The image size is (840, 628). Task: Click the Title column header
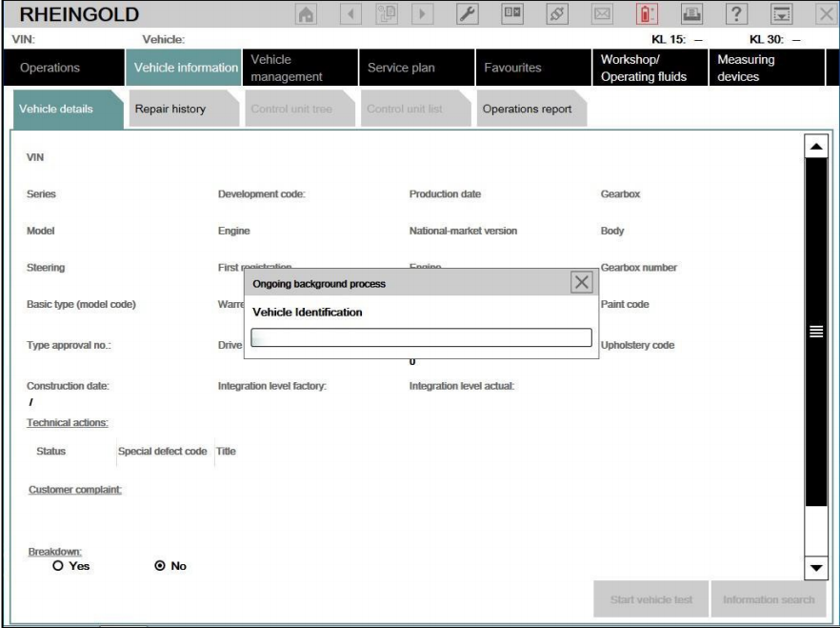pos(226,451)
